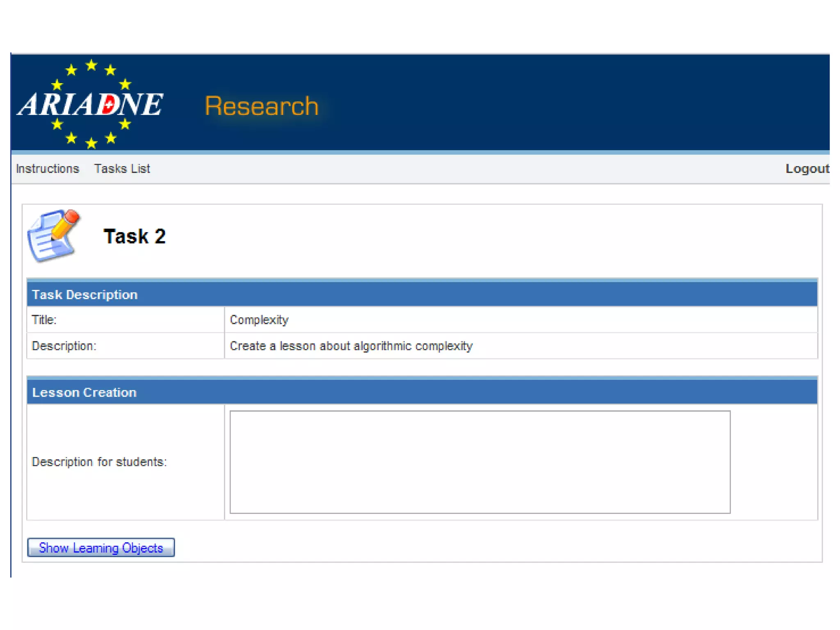This screenshot has height=630, width=840.
Task: Click the orange Research header title
Action: (x=261, y=106)
